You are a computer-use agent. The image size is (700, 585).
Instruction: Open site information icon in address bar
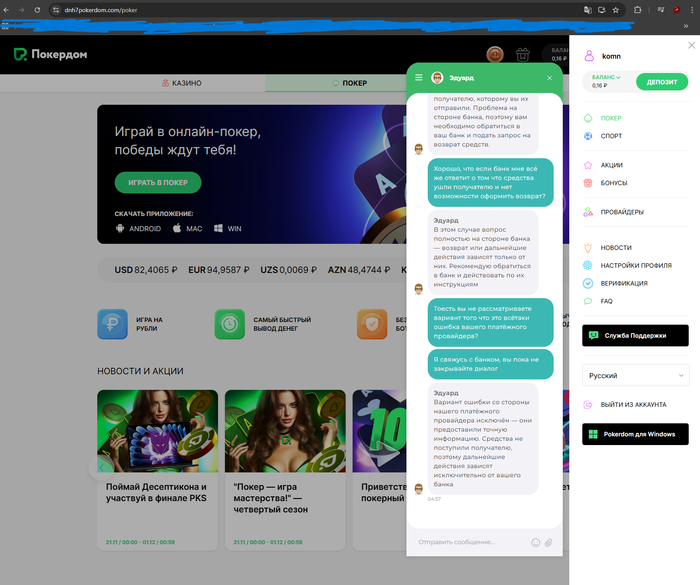click(x=56, y=10)
